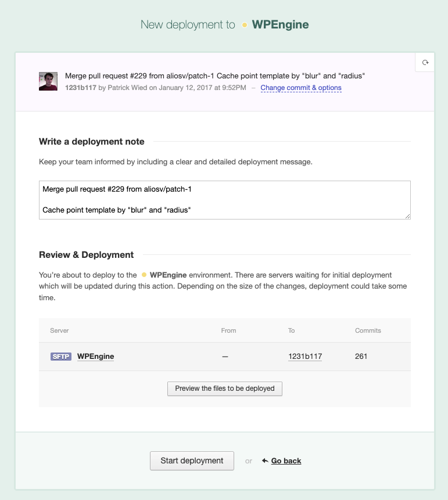Click the back arrow icon beside Go back
448x500 pixels.
pyautogui.click(x=265, y=461)
